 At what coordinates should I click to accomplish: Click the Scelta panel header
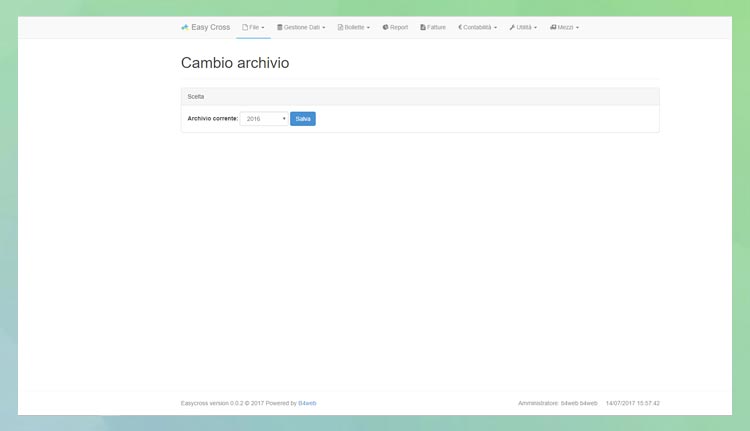[x=420, y=97]
